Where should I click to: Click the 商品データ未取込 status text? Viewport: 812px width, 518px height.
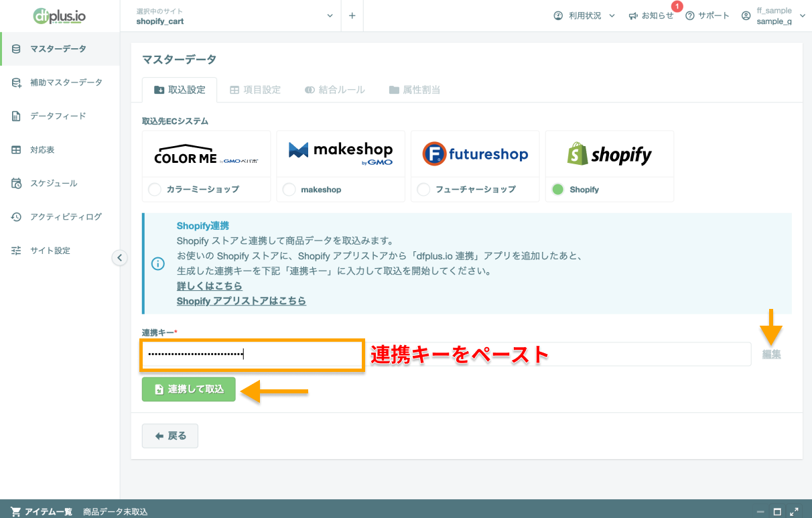pyautogui.click(x=115, y=512)
